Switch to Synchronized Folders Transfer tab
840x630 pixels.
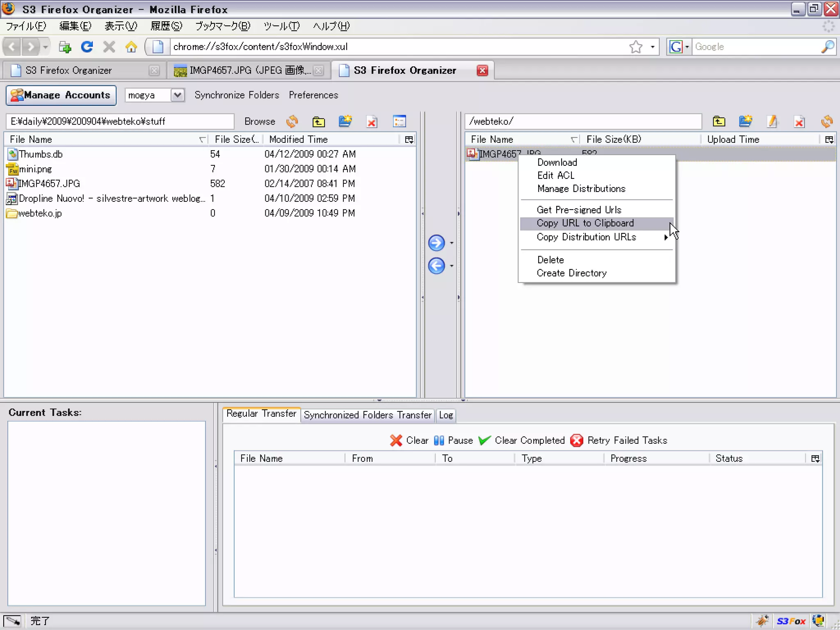click(367, 415)
